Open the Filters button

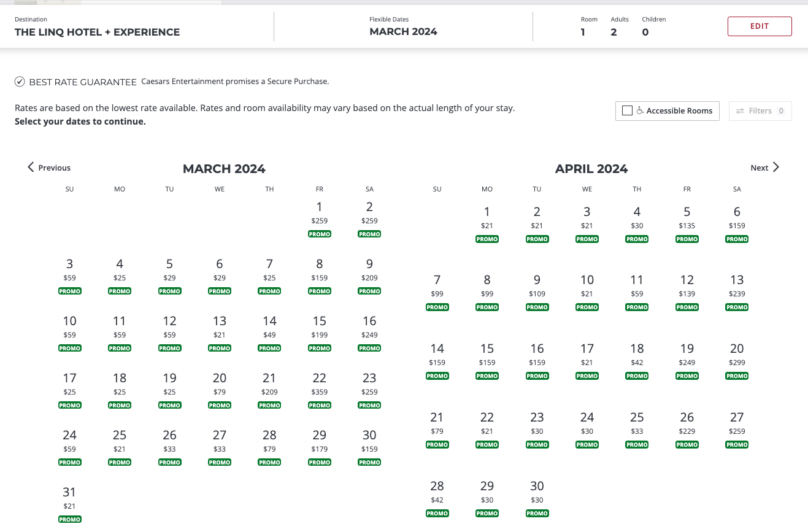click(x=760, y=111)
